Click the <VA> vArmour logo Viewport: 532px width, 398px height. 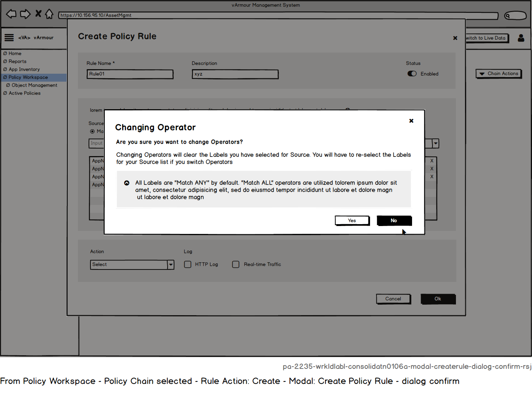coord(36,38)
